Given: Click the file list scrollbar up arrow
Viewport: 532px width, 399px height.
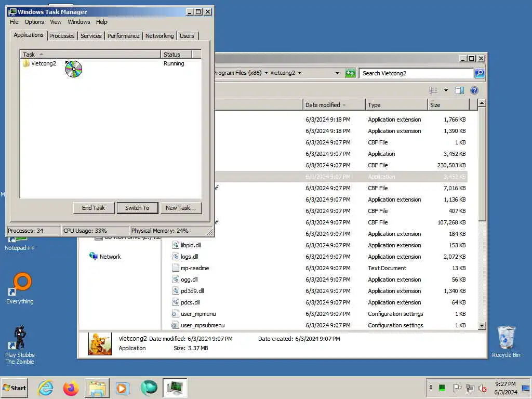Looking at the screenshot, I should 482,103.
